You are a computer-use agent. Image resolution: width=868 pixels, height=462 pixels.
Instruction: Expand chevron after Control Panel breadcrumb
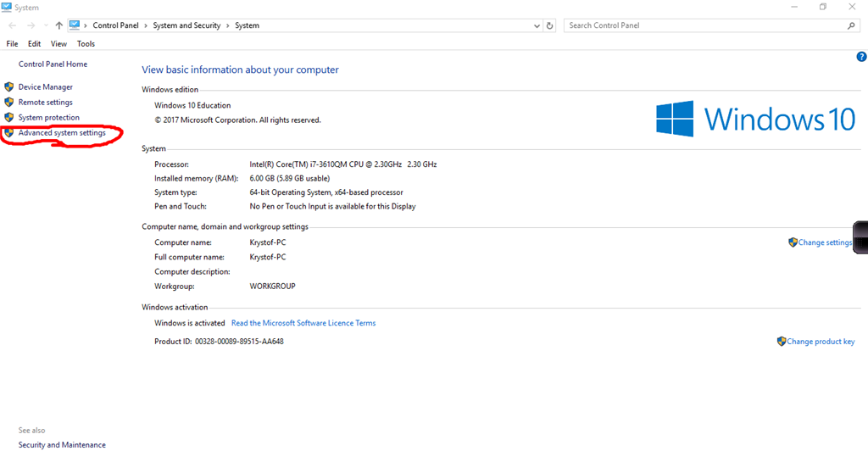pos(146,25)
